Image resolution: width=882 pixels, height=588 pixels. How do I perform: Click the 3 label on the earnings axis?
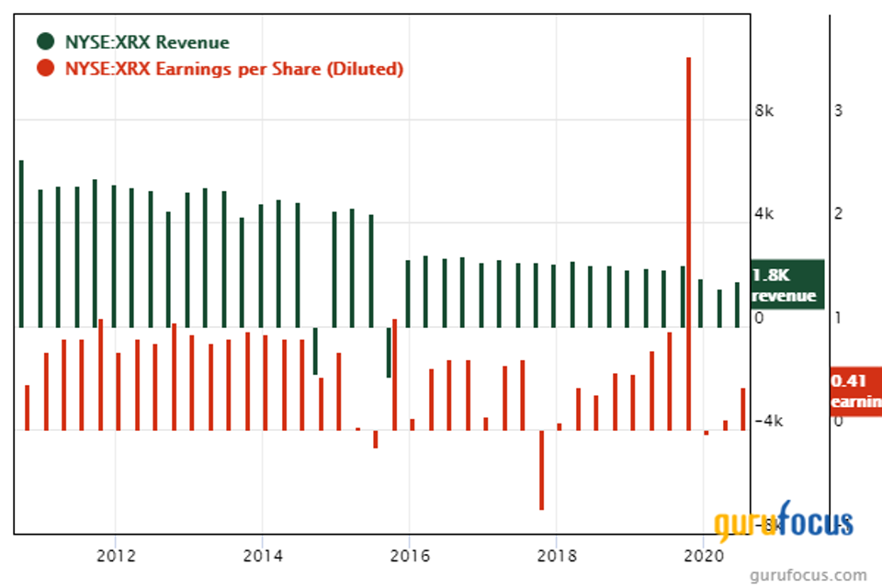tap(837, 111)
